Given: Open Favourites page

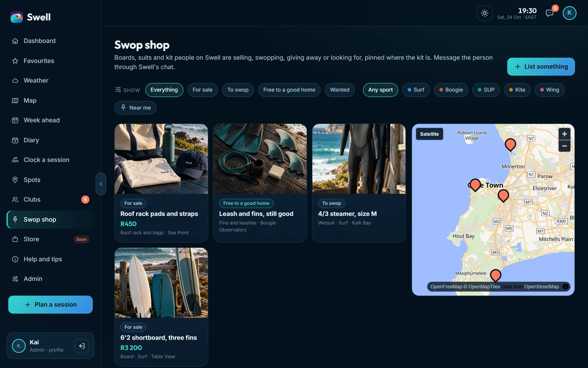Looking at the screenshot, I should click(51, 61).
